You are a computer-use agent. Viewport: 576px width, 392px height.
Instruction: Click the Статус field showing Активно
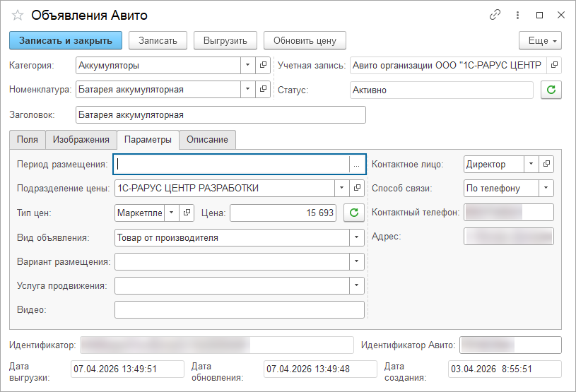[x=442, y=90]
